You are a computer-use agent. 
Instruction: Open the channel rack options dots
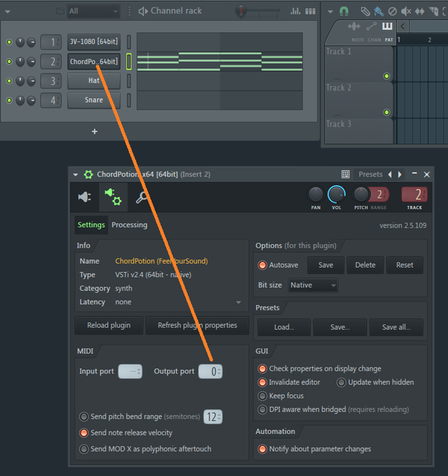(129, 11)
